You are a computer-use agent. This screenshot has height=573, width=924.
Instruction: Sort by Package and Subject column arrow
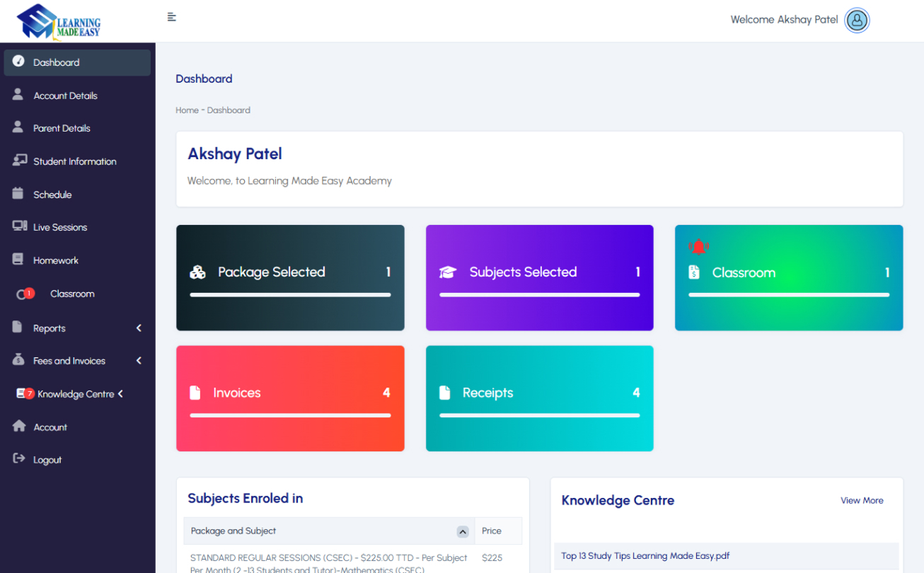(x=463, y=531)
